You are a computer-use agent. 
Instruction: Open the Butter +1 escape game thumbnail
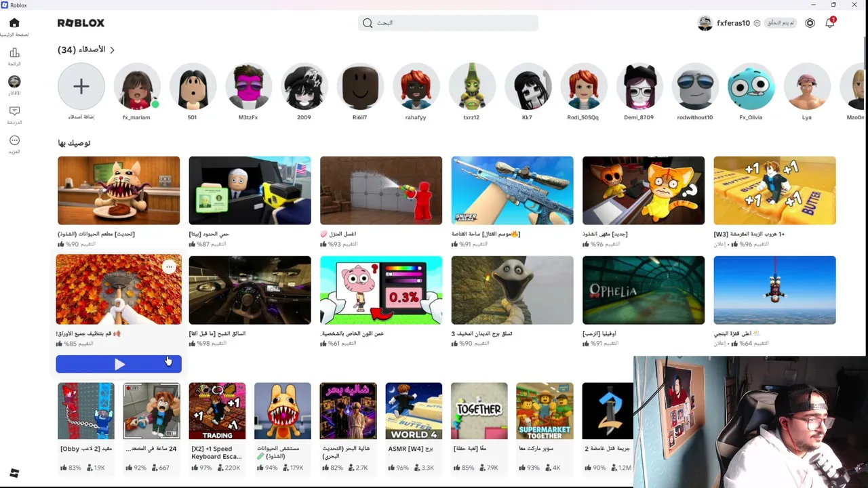pyautogui.click(x=775, y=190)
